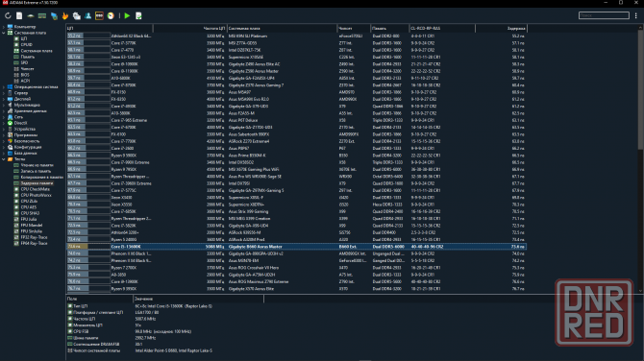
Task: Expand the Компьютер tree node
Action: [4, 27]
